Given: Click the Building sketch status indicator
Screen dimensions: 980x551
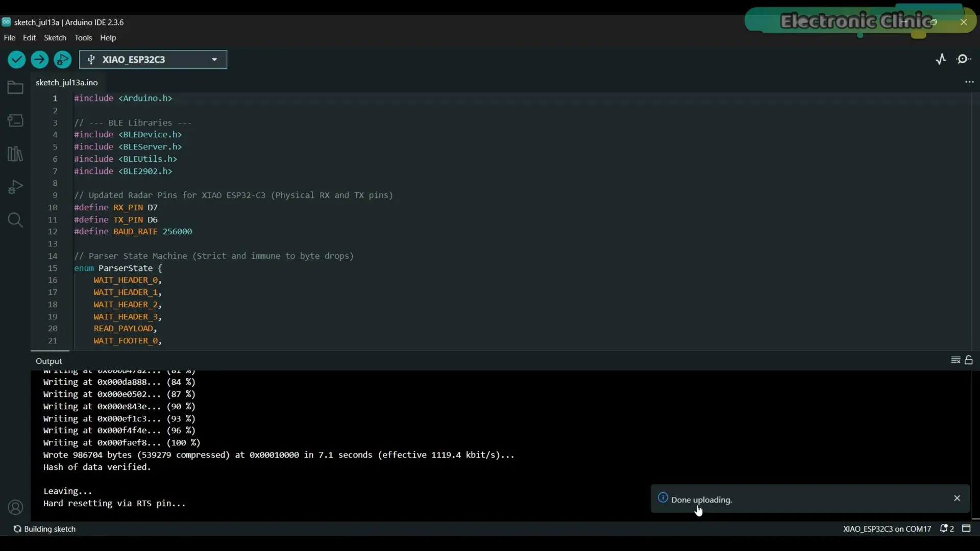Looking at the screenshot, I should click(44, 529).
